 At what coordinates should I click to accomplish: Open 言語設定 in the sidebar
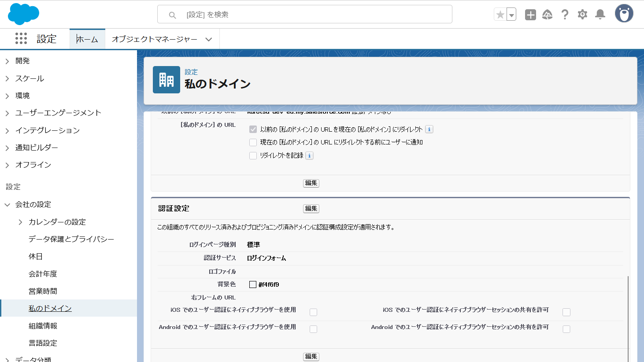(43, 343)
